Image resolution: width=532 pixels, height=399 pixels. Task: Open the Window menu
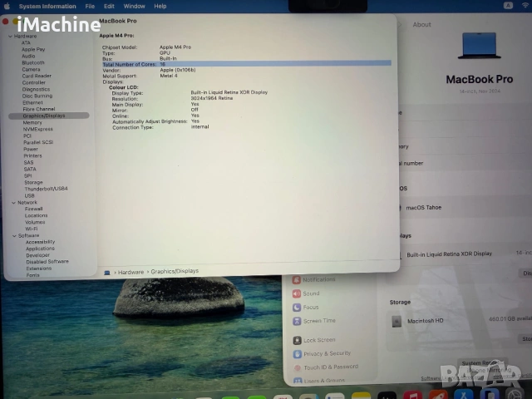tap(134, 6)
